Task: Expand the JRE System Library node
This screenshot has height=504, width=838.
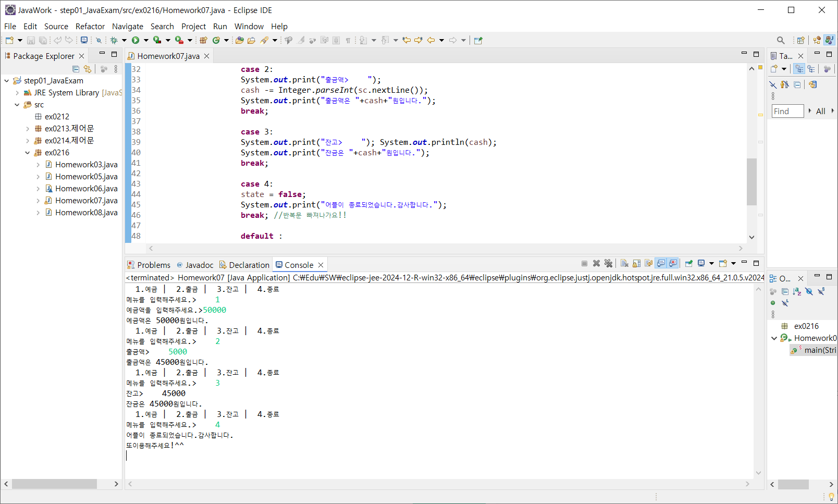Action: point(17,93)
